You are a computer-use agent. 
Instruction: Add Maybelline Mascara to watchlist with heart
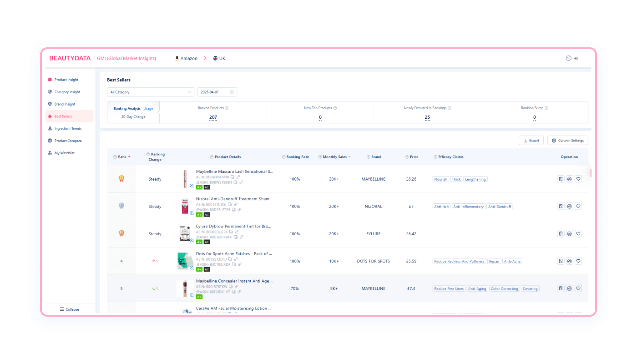coord(578,179)
